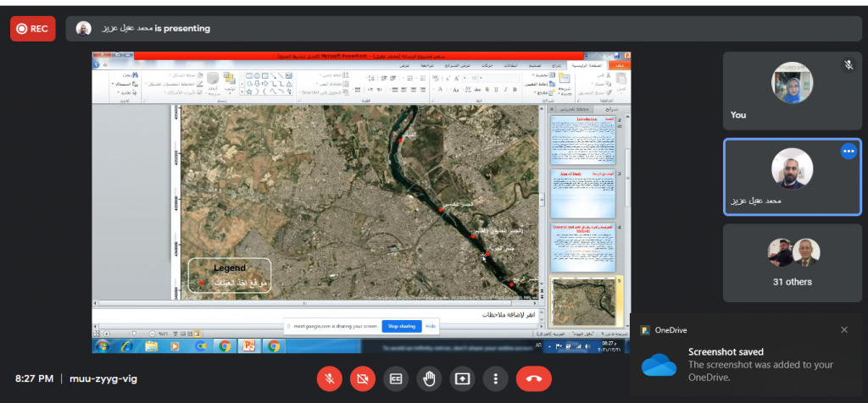
Task: Open options on the presenter's video tile
Action: click(x=848, y=152)
